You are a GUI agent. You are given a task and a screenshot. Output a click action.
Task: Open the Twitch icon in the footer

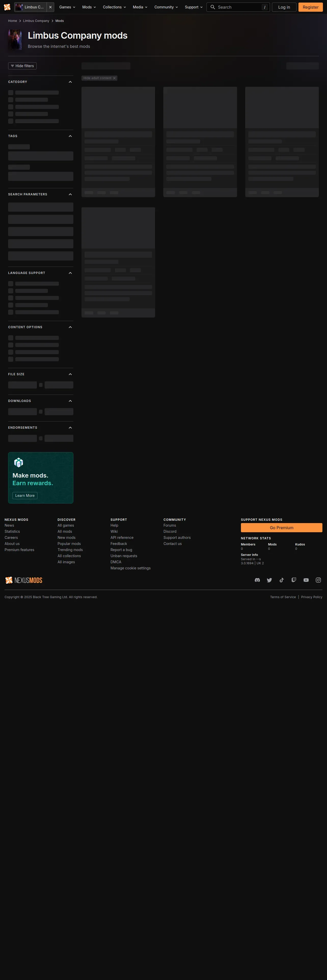(294, 580)
